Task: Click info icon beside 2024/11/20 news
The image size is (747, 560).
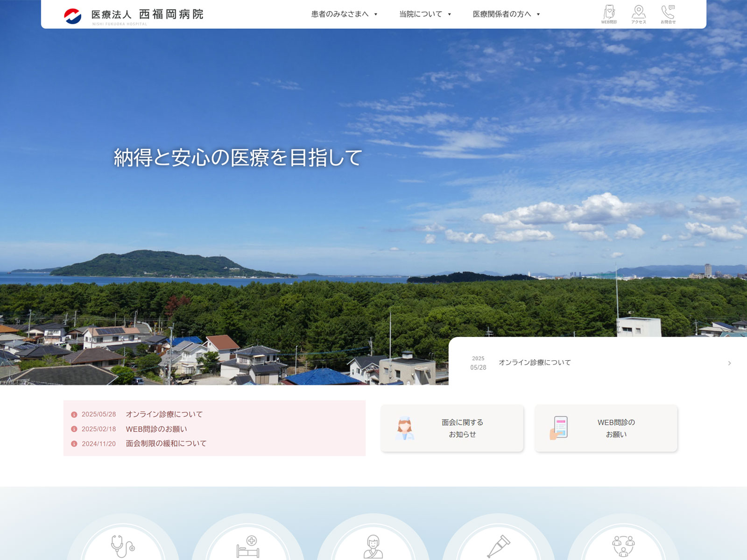Action: 74,444
